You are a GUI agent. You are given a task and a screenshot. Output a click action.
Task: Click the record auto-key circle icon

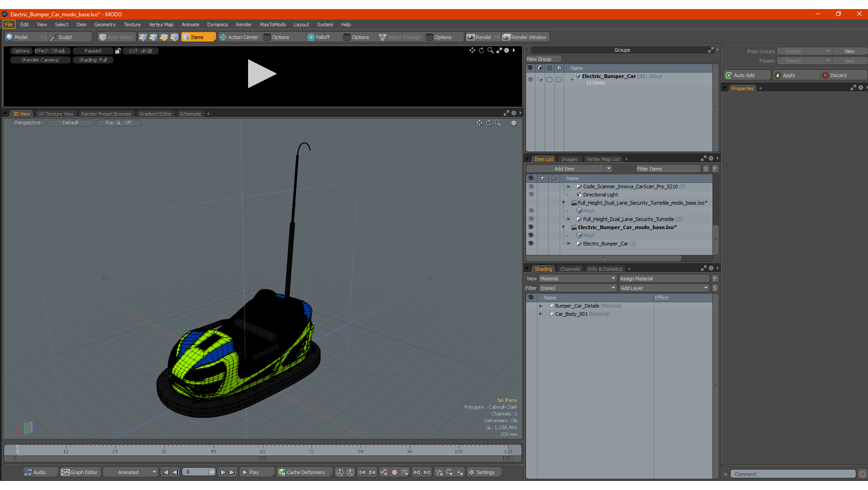click(395, 472)
